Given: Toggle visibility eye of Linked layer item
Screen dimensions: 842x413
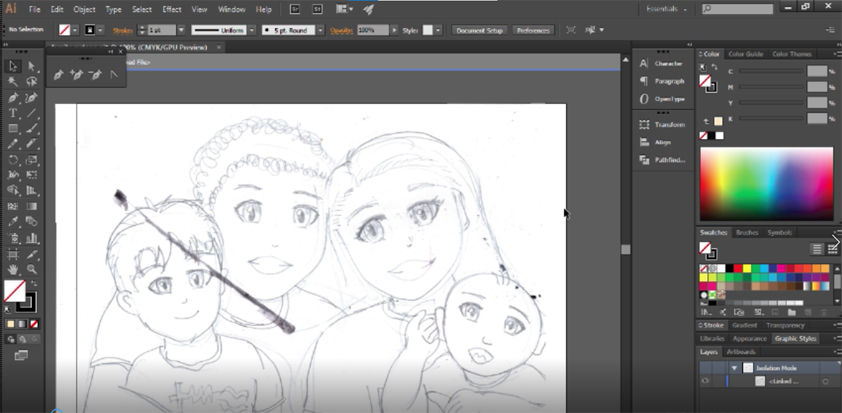Looking at the screenshot, I should [x=705, y=381].
